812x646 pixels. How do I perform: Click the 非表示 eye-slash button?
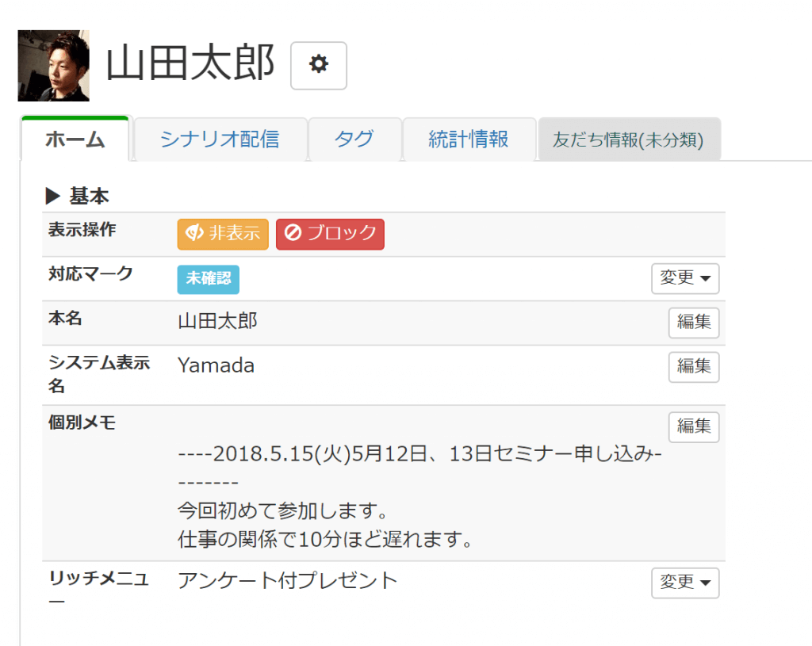tap(223, 234)
